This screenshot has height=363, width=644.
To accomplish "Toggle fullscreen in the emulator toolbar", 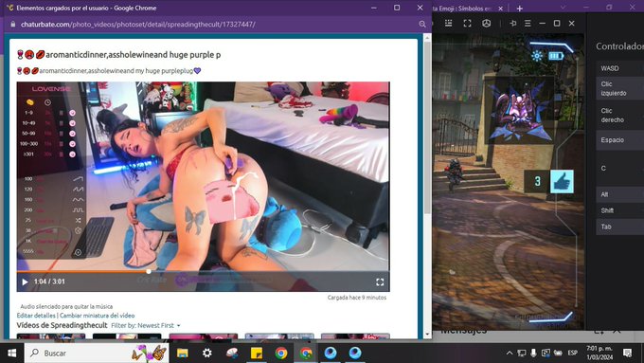I will (x=468, y=24).
